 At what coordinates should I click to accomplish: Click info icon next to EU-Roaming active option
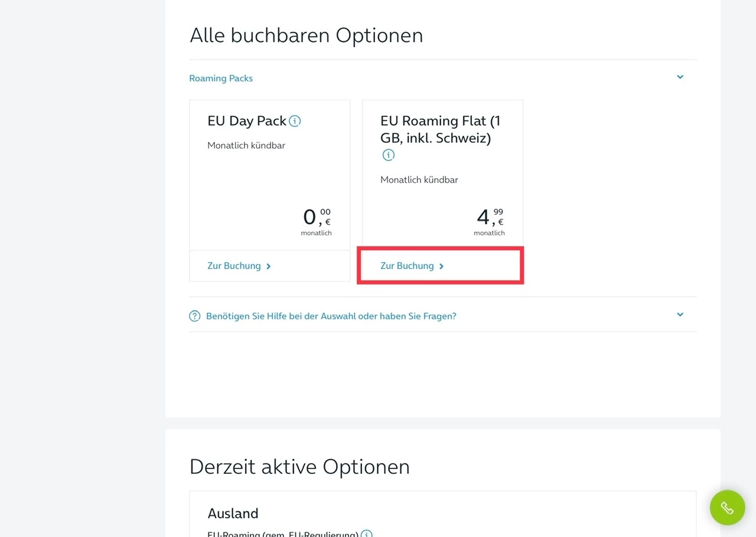click(366, 534)
